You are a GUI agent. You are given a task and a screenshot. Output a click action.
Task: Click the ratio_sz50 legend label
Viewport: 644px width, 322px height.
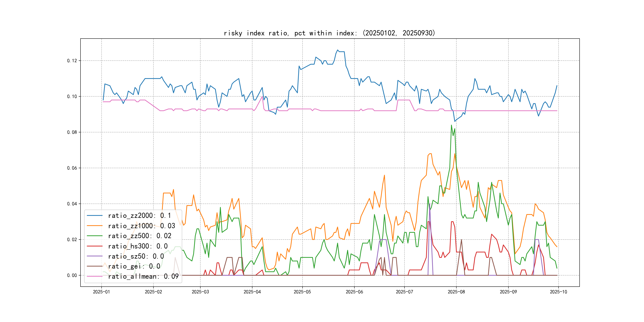(x=136, y=256)
